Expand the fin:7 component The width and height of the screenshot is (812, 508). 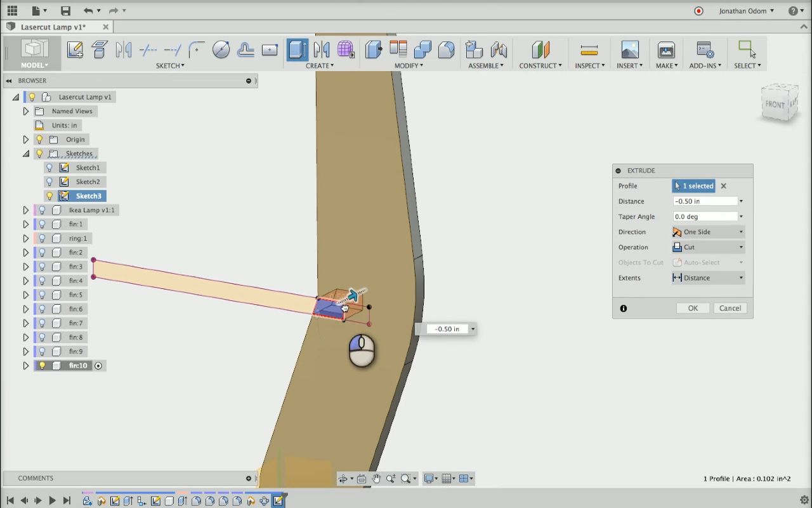(26, 323)
